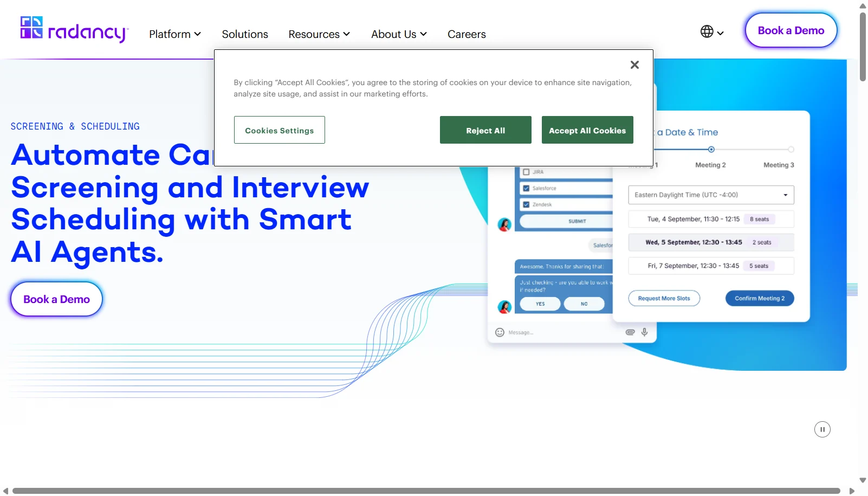Expand the About Us menu

(399, 34)
